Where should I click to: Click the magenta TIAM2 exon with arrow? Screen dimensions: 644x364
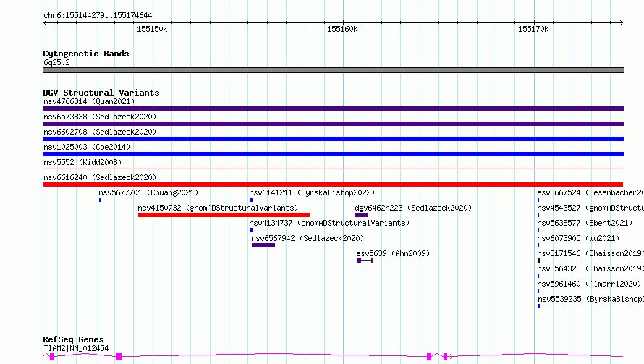[445, 357]
